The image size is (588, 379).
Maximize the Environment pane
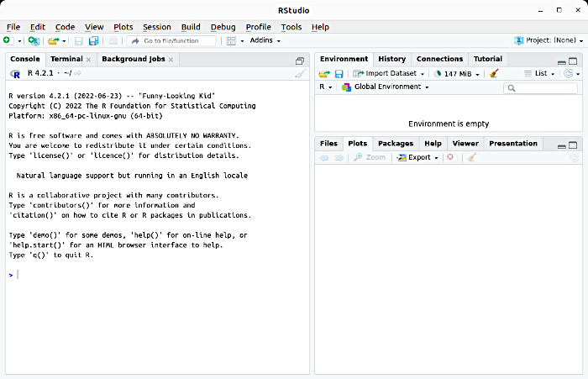click(573, 61)
